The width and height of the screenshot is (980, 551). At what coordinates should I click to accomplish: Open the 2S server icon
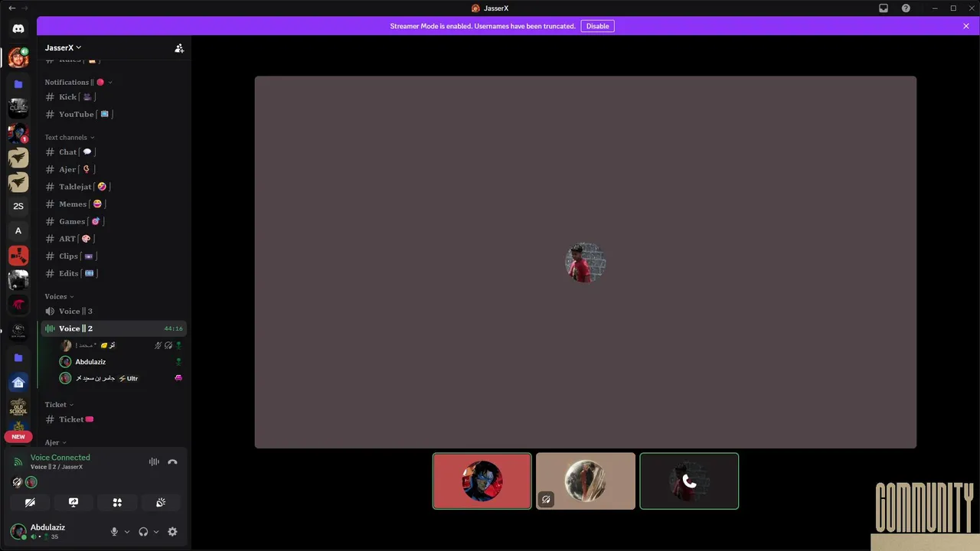(x=18, y=206)
